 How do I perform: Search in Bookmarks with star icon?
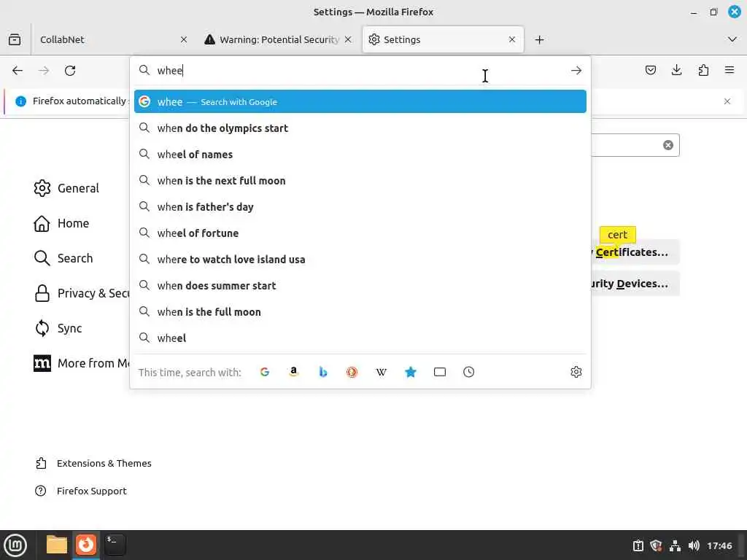pyautogui.click(x=411, y=372)
